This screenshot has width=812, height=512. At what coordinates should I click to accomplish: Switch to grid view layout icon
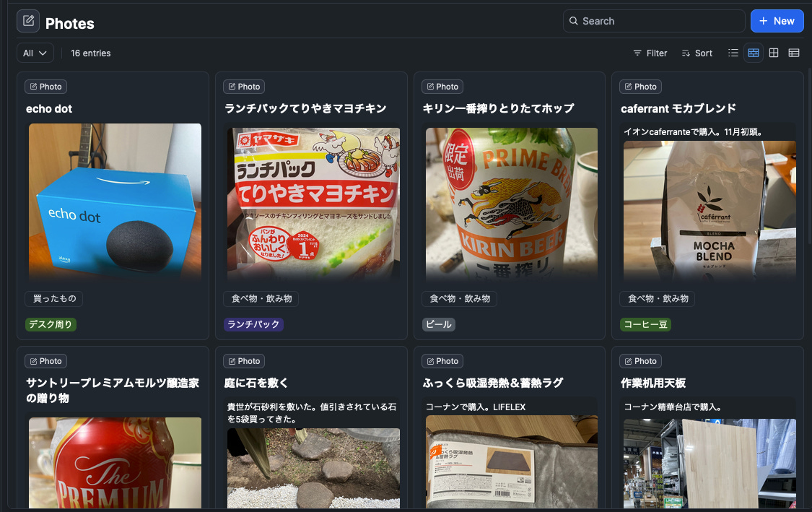(x=774, y=53)
